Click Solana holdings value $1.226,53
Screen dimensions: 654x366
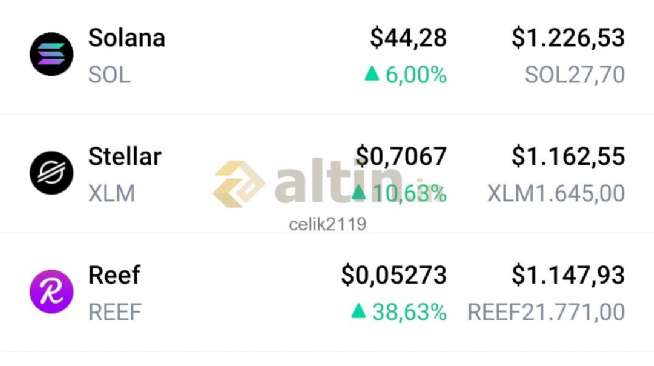[x=568, y=38]
